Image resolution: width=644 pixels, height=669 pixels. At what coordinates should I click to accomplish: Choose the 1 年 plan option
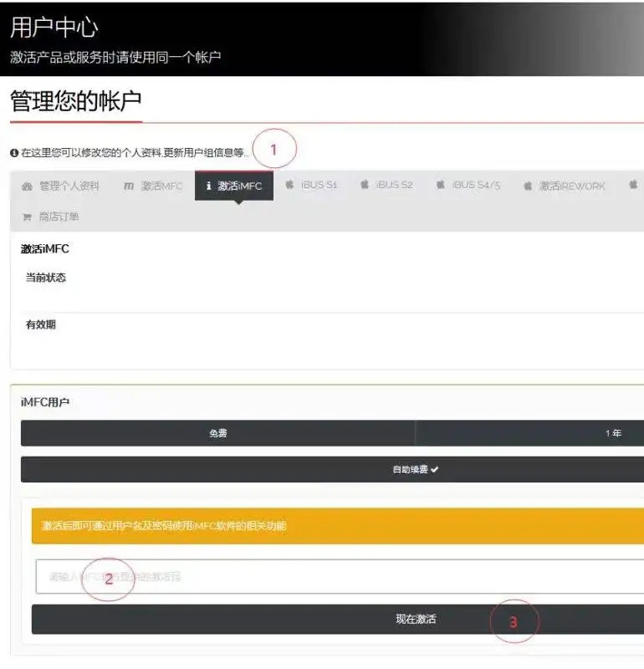tap(529, 433)
